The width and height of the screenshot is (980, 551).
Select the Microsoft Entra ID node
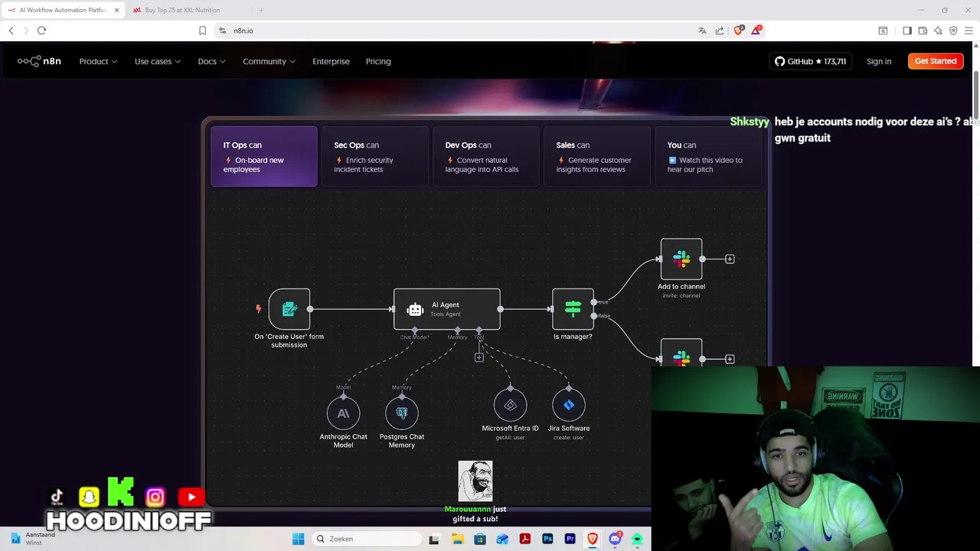pyautogui.click(x=511, y=406)
